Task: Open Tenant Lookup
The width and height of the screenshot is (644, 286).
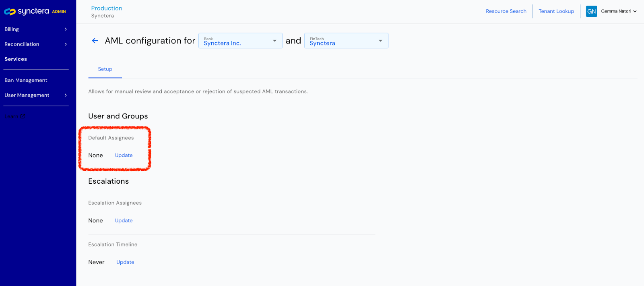Action: pos(556,11)
